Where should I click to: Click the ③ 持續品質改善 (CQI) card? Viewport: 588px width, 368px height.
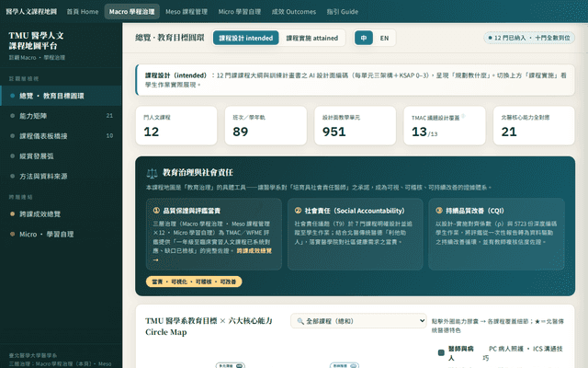coord(496,234)
